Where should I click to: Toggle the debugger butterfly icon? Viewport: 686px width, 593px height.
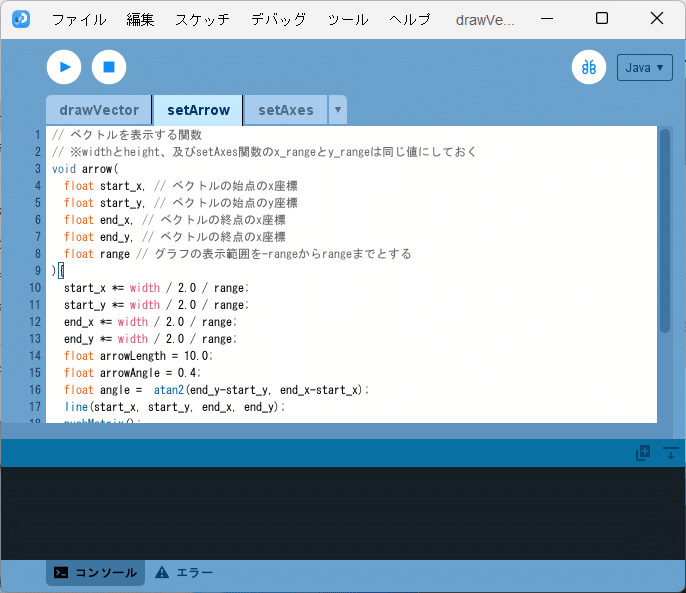tap(588, 67)
